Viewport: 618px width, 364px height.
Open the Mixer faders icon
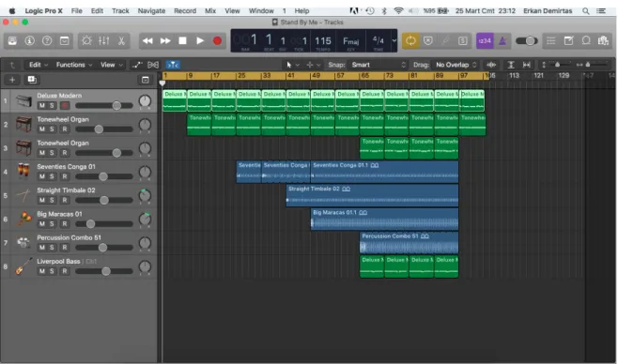(104, 40)
